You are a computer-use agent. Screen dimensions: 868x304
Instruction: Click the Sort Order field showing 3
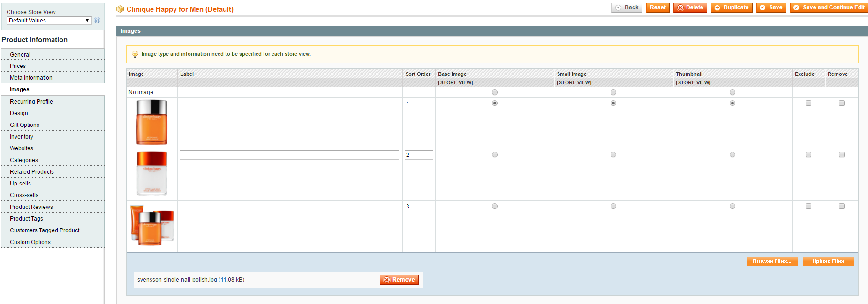coord(419,207)
